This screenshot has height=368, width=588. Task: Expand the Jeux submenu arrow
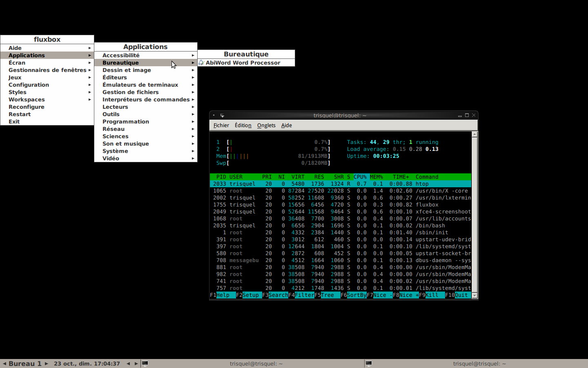pos(89,77)
